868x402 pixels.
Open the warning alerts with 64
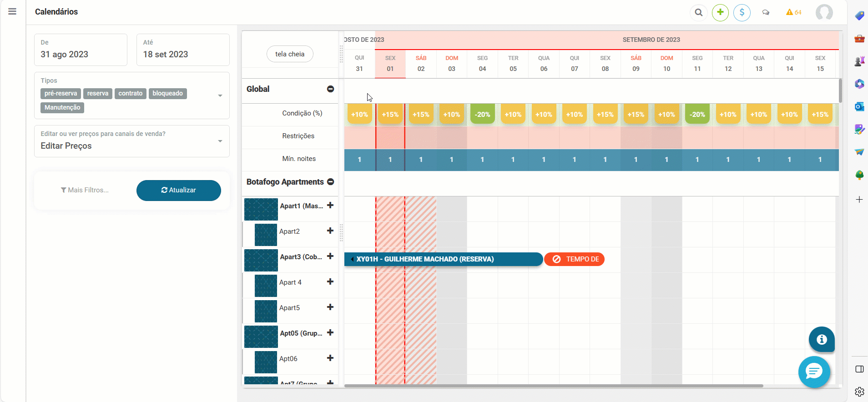coord(794,12)
